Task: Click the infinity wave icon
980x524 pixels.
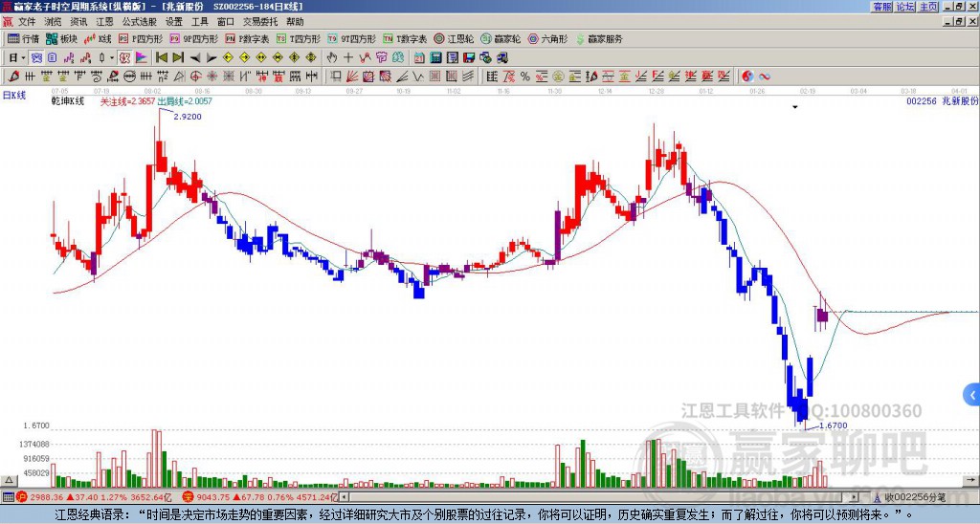Action: (x=765, y=76)
